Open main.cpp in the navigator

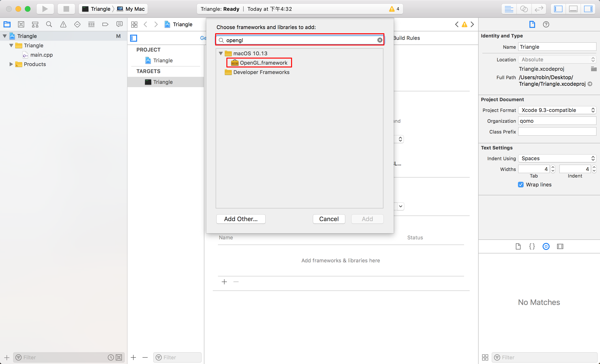(38, 55)
